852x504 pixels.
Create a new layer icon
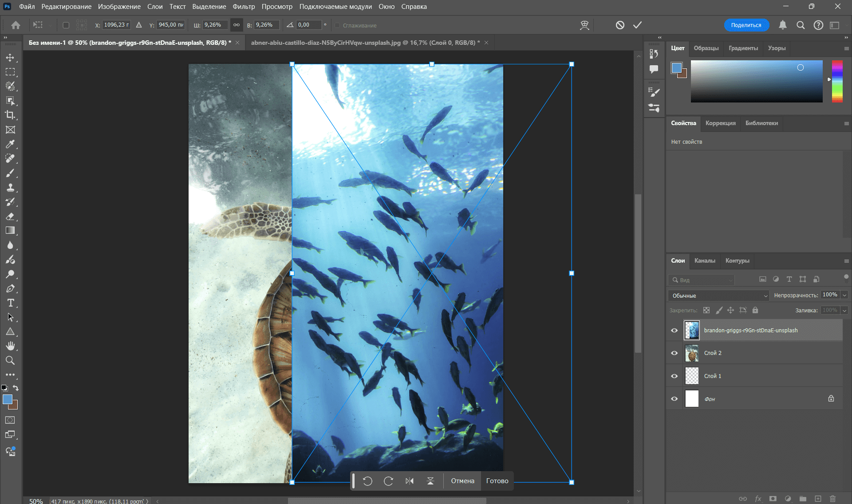click(x=818, y=499)
